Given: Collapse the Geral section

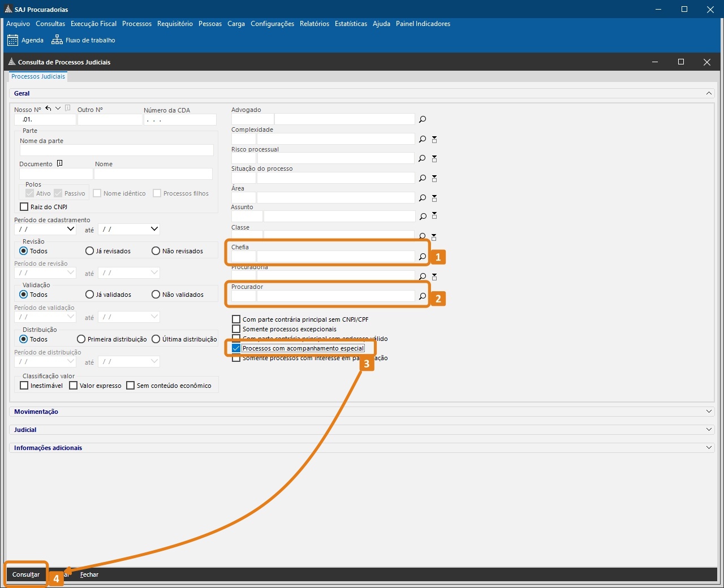Looking at the screenshot, I should [x=709, y=93].
